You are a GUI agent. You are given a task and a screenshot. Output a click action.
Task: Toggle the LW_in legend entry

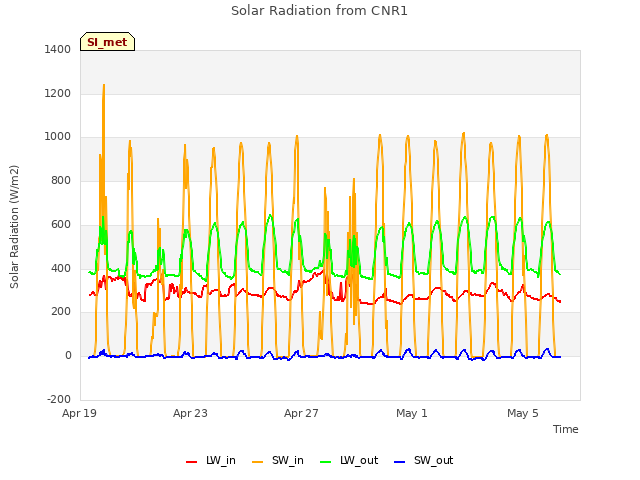point(211,461)
